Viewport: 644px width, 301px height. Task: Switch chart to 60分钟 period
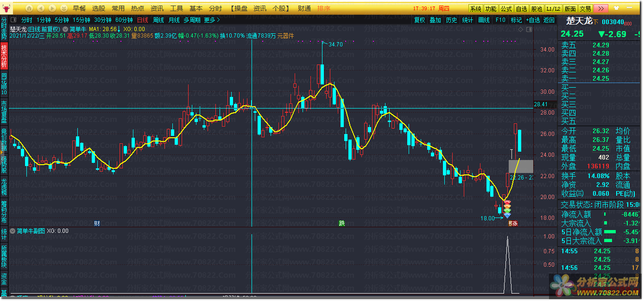(124, 20)
